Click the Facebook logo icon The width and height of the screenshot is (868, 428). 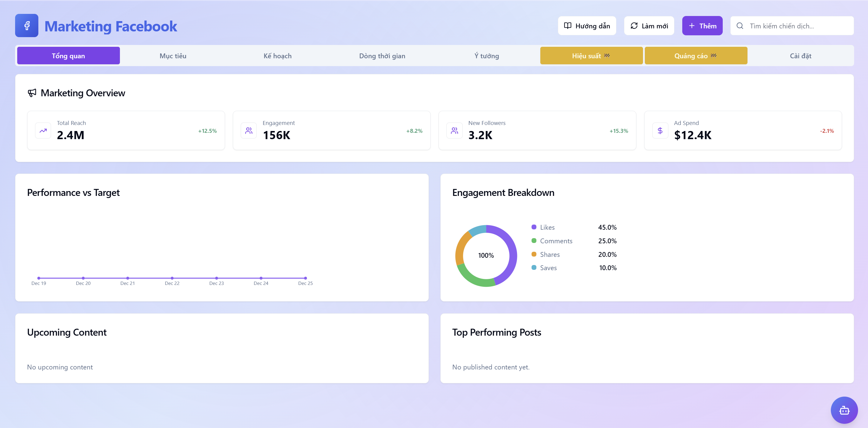click(27, 26)
